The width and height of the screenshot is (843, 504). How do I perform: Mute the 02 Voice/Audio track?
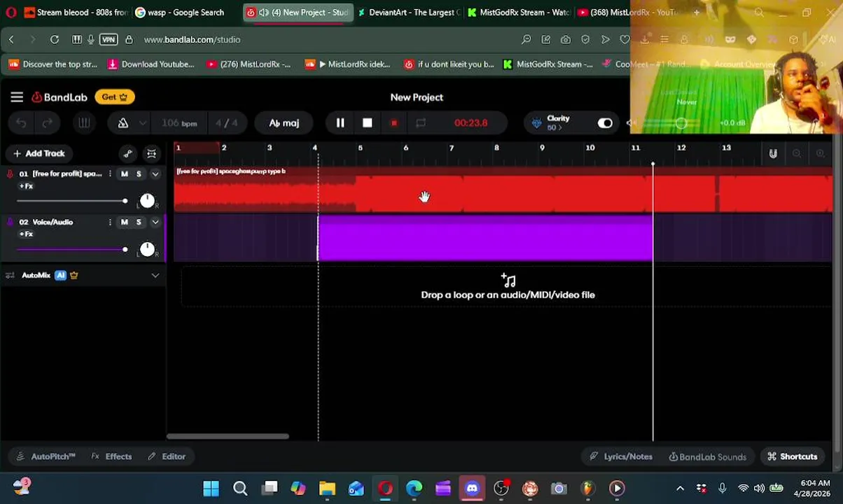click(124, 222)
